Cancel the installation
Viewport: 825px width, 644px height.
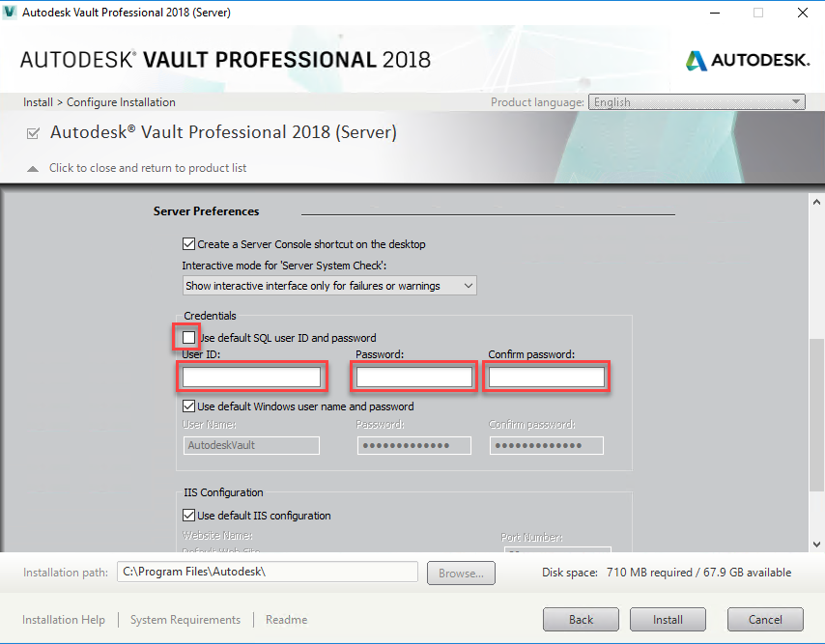pos(765,619)
